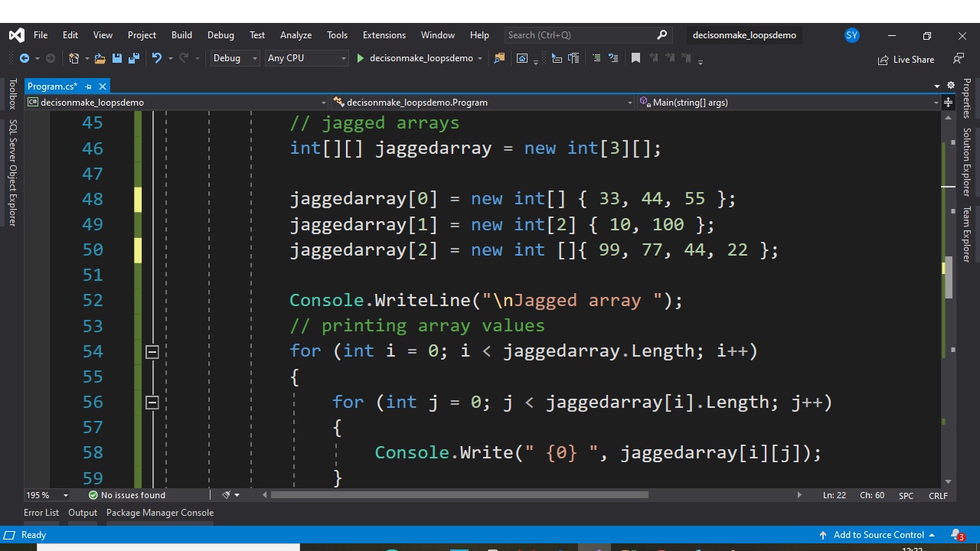Click the Live Share button
The image size is (980, 551).
pos(906,59)
